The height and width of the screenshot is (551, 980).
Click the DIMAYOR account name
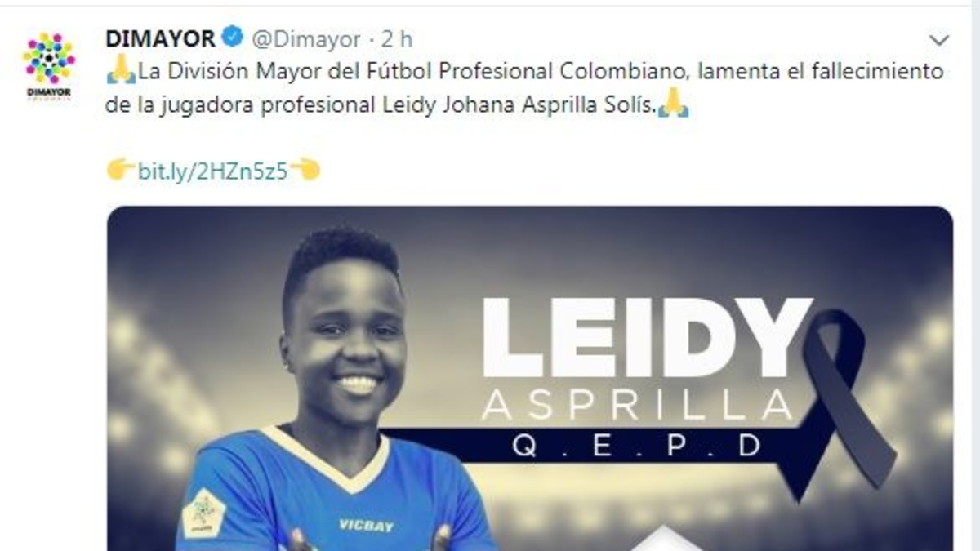[162, 38]
